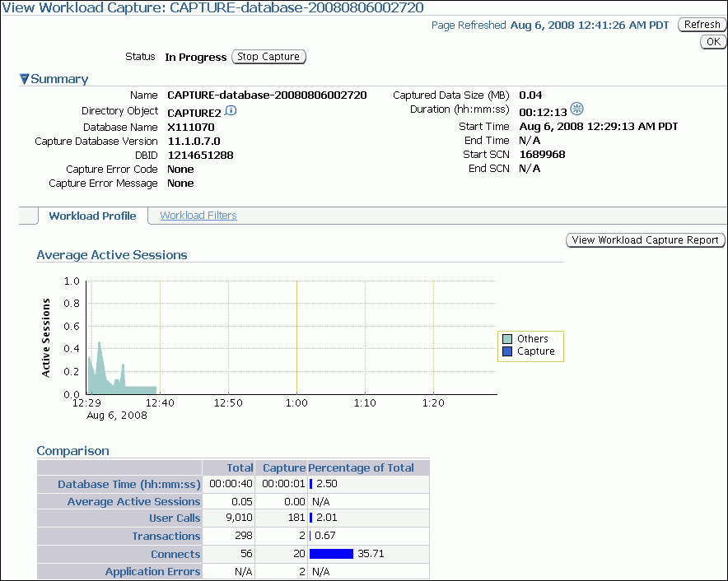Click the Database Time percentage 2.50
The height and width of the screenshot is (581, 728).
(327, 484)
